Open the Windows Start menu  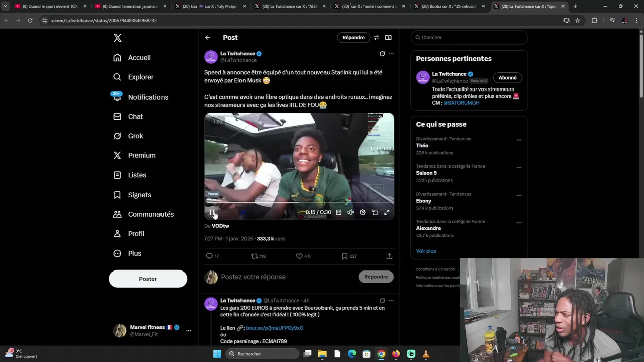[x=217, y=354]
